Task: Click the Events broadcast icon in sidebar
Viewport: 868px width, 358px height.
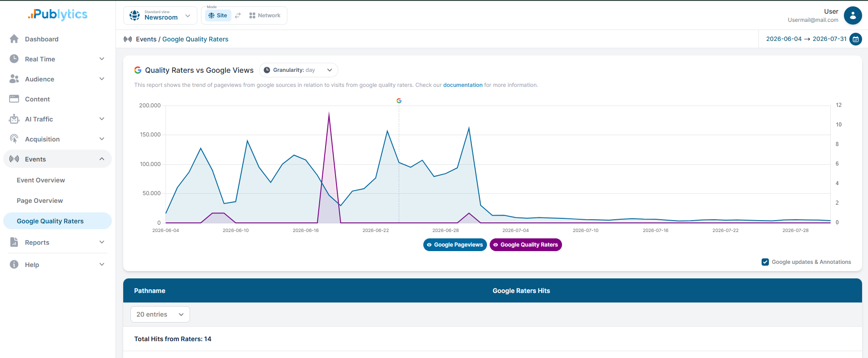Action: pyautogui.click(x=14, y=159)
